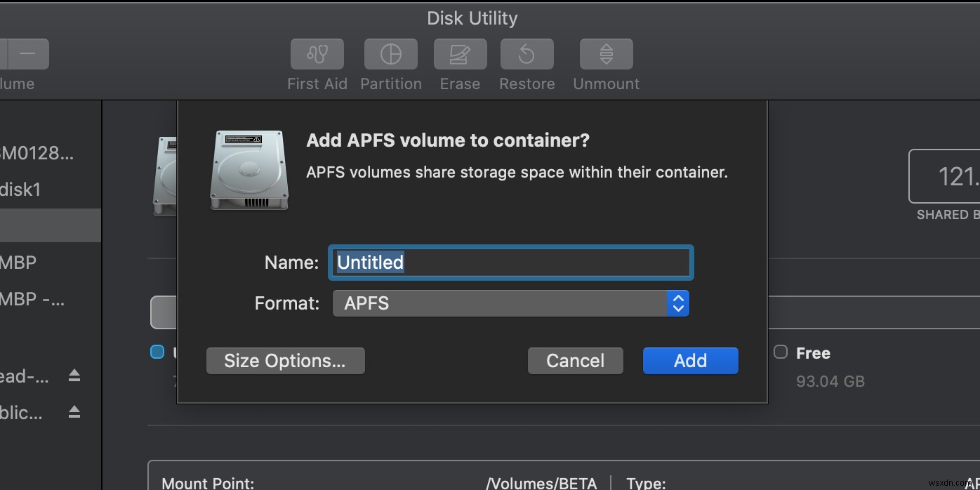Eject the volume ending in 'blic'

coord(74,413)
